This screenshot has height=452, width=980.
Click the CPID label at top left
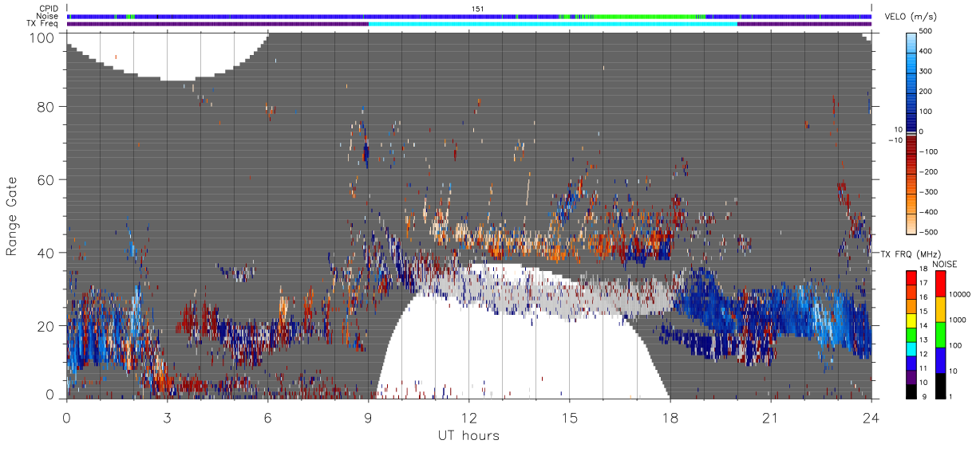coord(49,9)
